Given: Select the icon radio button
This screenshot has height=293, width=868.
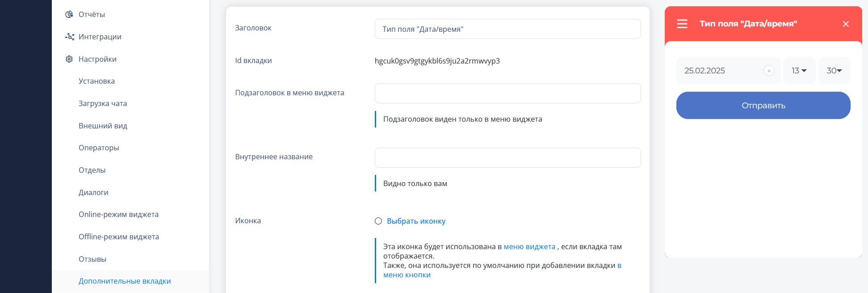Looking at the screenshot, I should click(378, 221).
